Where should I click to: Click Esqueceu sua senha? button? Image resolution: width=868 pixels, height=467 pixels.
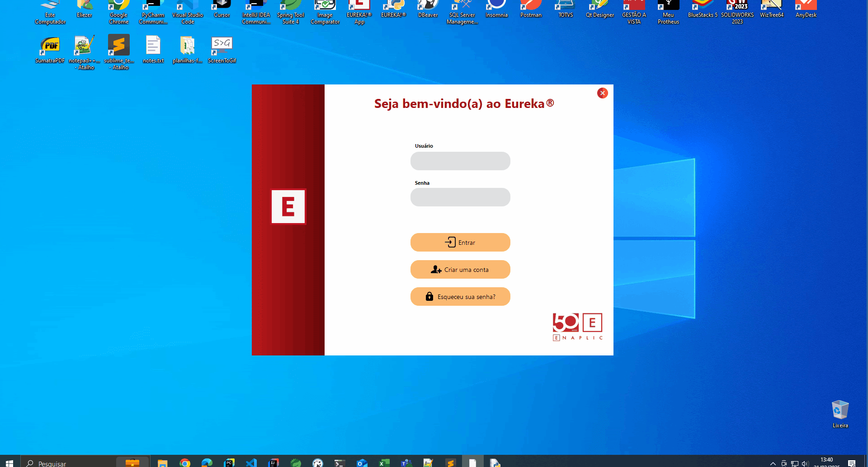(460, 296)
